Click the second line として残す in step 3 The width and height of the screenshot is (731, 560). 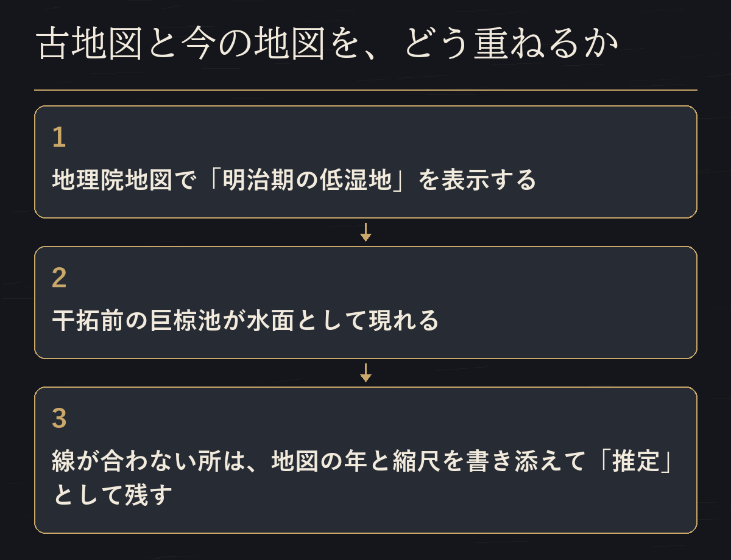(x=113, y=495)
